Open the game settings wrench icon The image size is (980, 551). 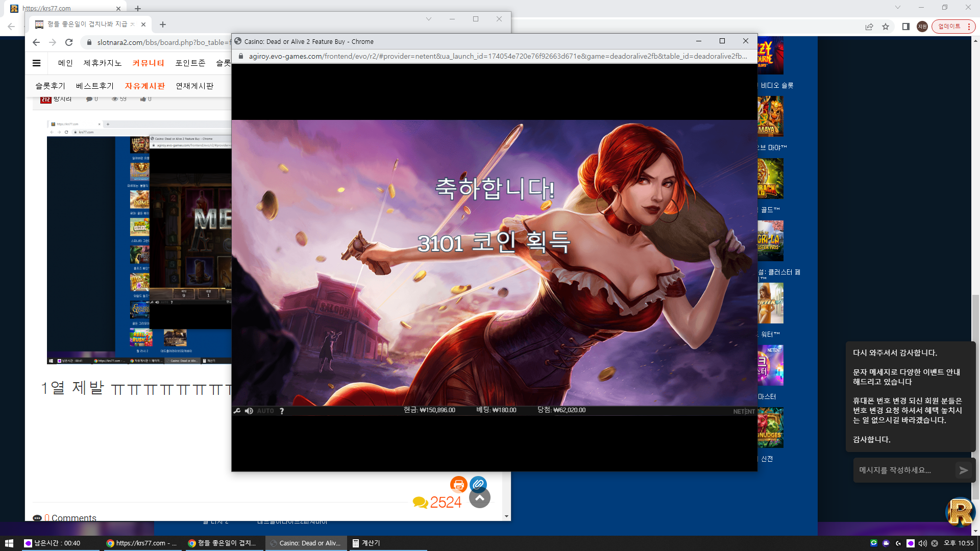click(237, 411)
